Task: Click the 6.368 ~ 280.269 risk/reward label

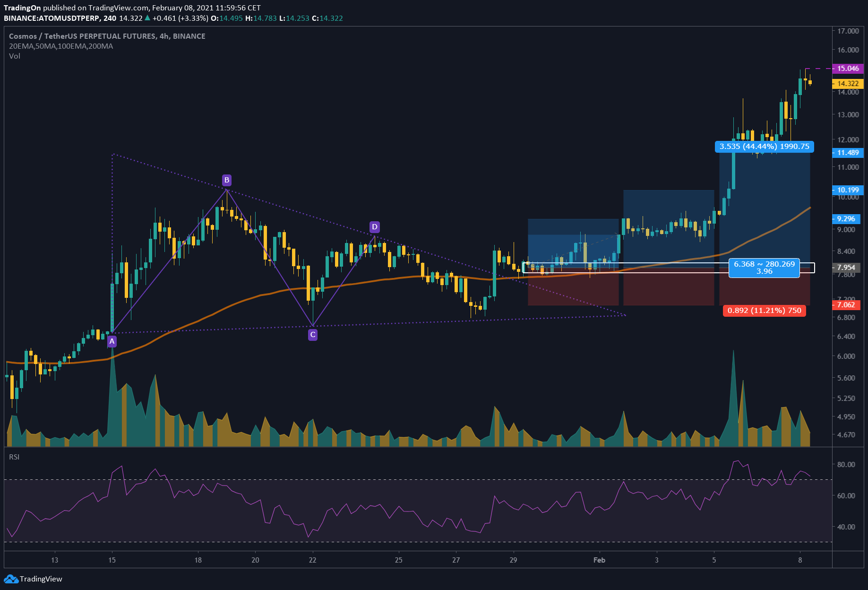Action: click(764, 268)
